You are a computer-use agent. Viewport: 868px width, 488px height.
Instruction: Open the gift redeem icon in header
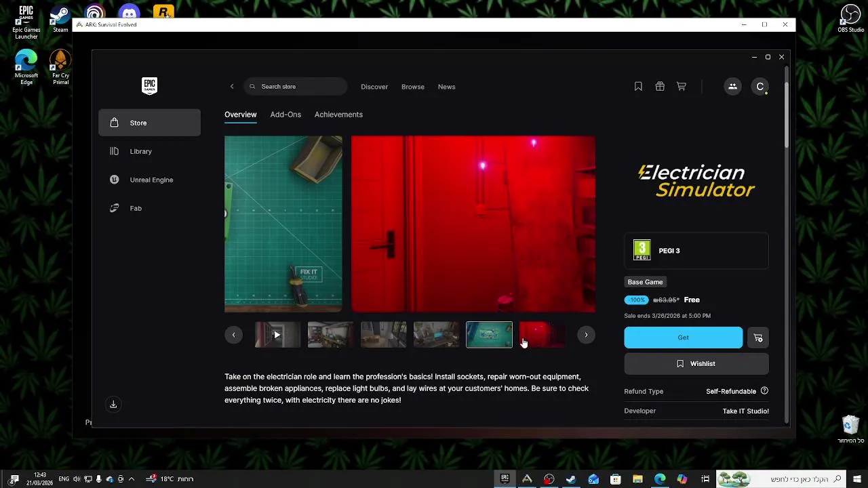tap(660, 86)
